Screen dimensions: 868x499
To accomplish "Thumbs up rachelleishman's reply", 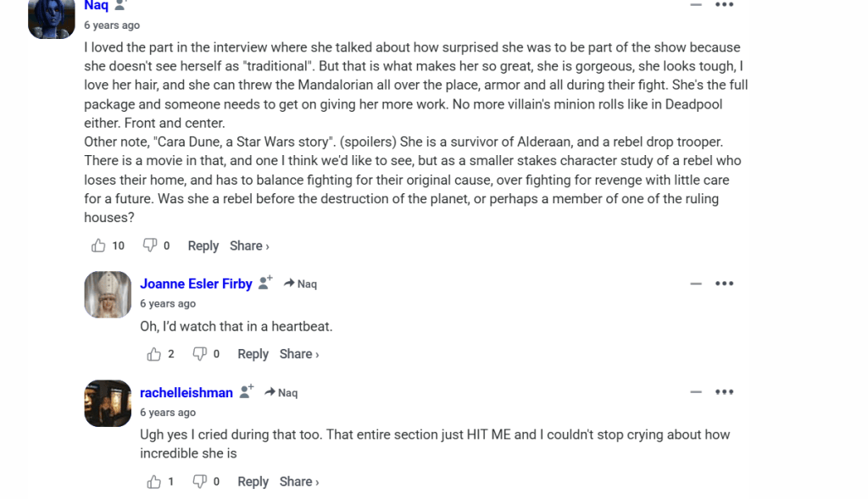I will [154, 482].
